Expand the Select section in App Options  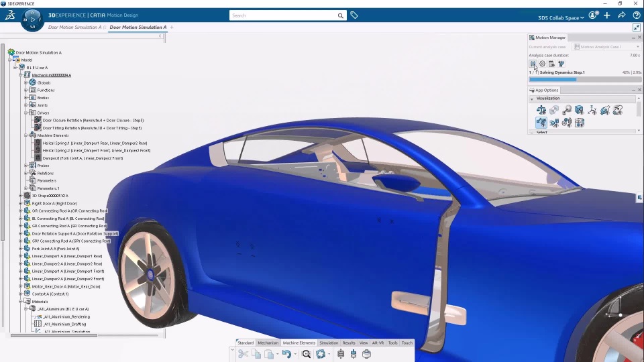coord(532,132)
